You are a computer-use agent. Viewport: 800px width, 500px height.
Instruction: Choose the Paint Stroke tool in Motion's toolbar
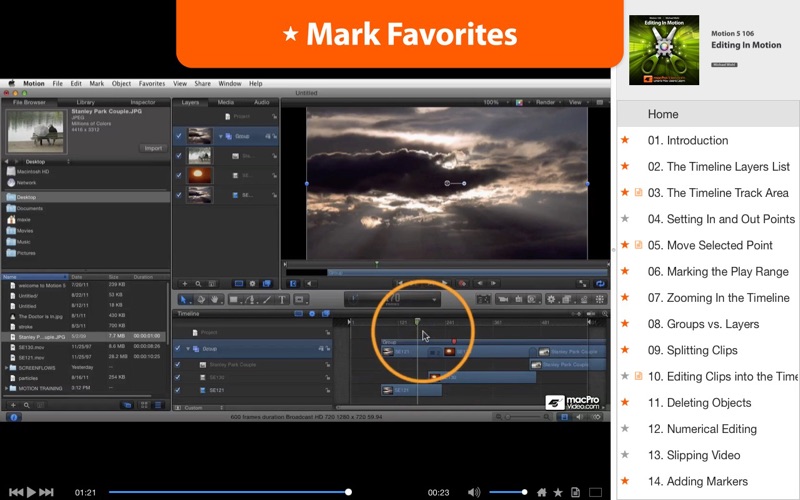[267, 299]
